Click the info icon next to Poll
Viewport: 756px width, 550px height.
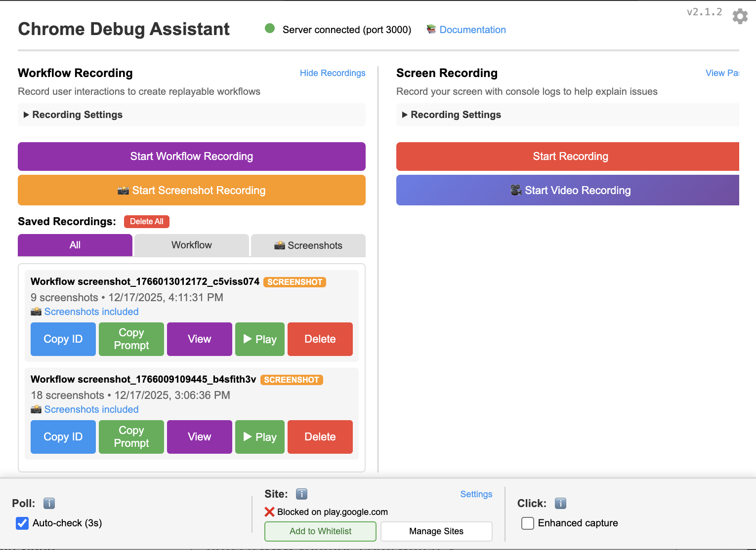48,503
